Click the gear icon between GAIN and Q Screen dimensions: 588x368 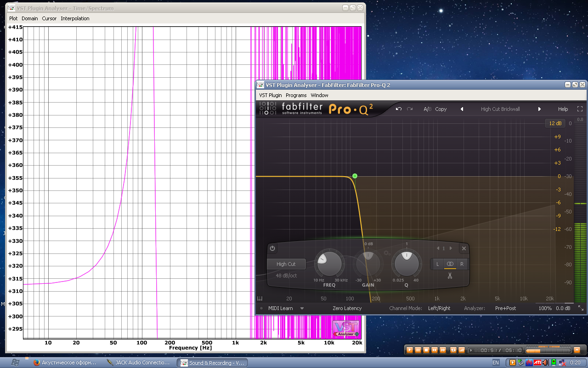(x=387, y=253)
